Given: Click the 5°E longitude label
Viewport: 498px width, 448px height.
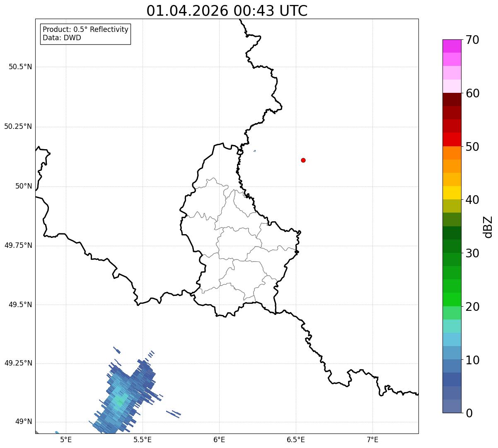Looking at the screenshot, I should pyautogui.click(x=66, y=439).
